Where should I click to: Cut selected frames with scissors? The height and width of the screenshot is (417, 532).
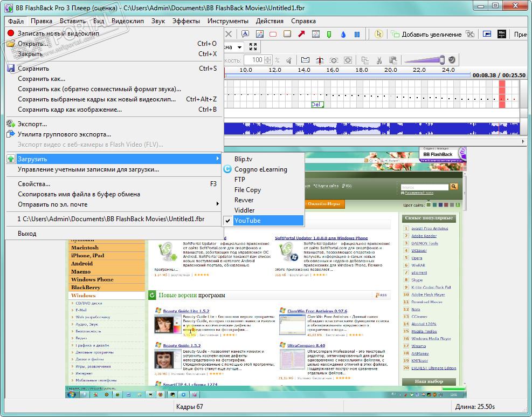click(379, 60)
